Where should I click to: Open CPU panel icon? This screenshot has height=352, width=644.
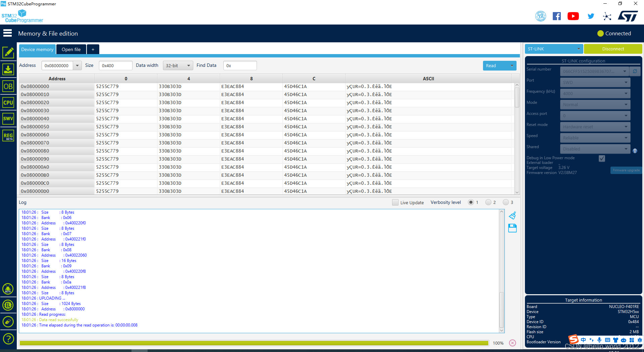(x=8, y=102)
